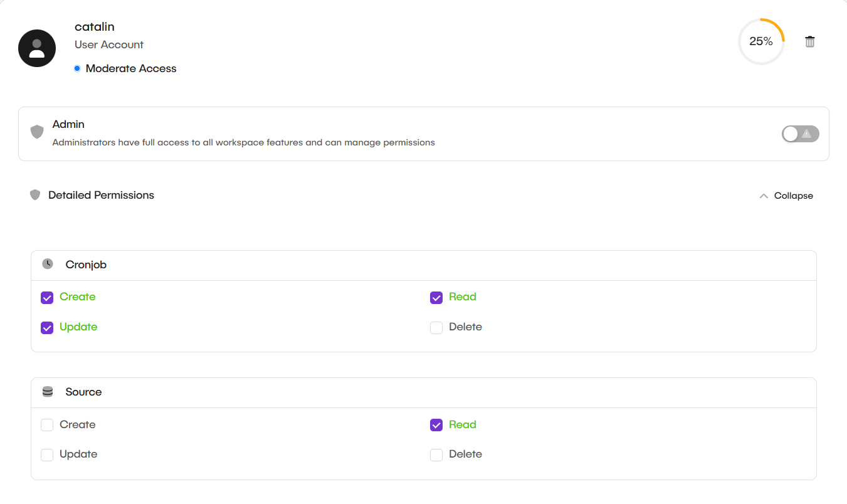
Task: Click the upward chevron next to Collapse
Action: tap(764, 195)
